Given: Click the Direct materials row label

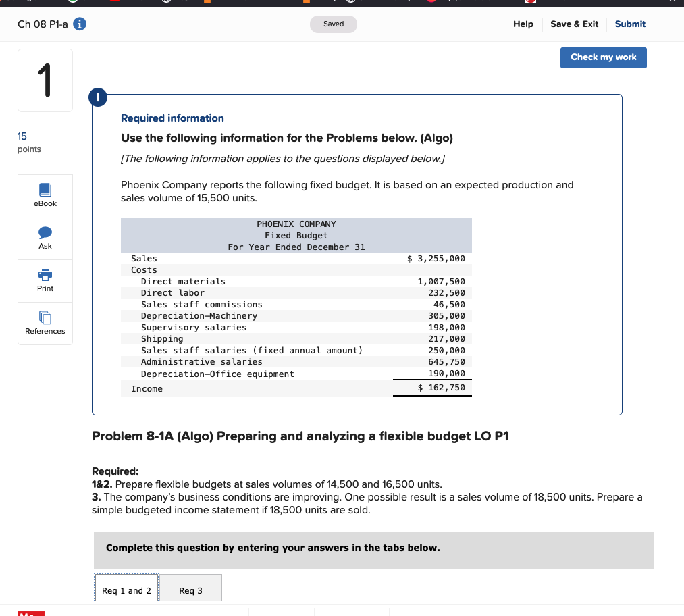Looking at the screenshot, I should tap(183, 282).
